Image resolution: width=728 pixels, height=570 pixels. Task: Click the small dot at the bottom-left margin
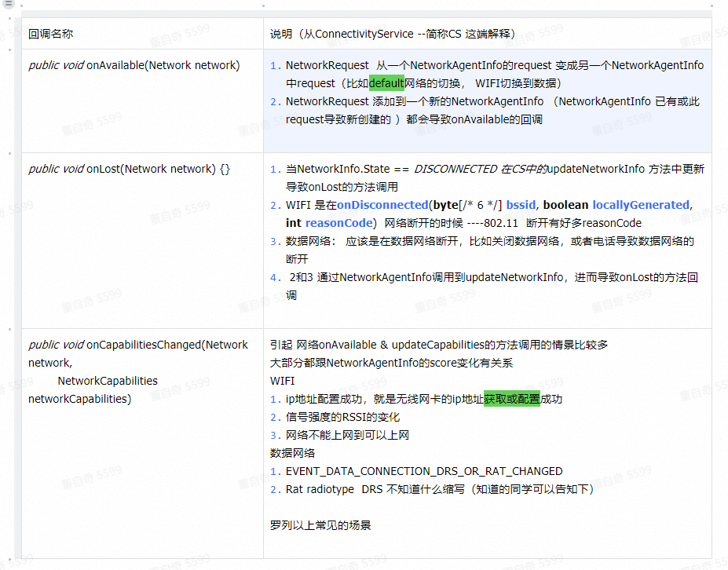(x=9, y=560)
